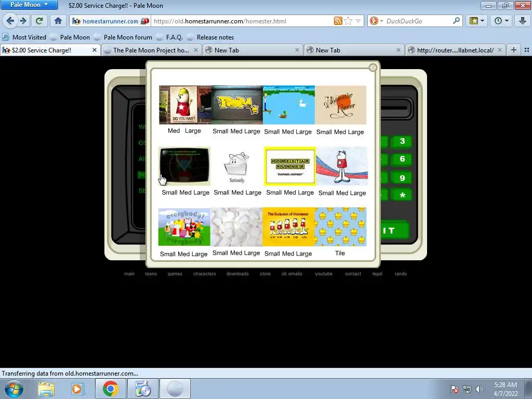Select the Seriously wallpaper thumbnail
532x399 pixels.
pos(237,166)
